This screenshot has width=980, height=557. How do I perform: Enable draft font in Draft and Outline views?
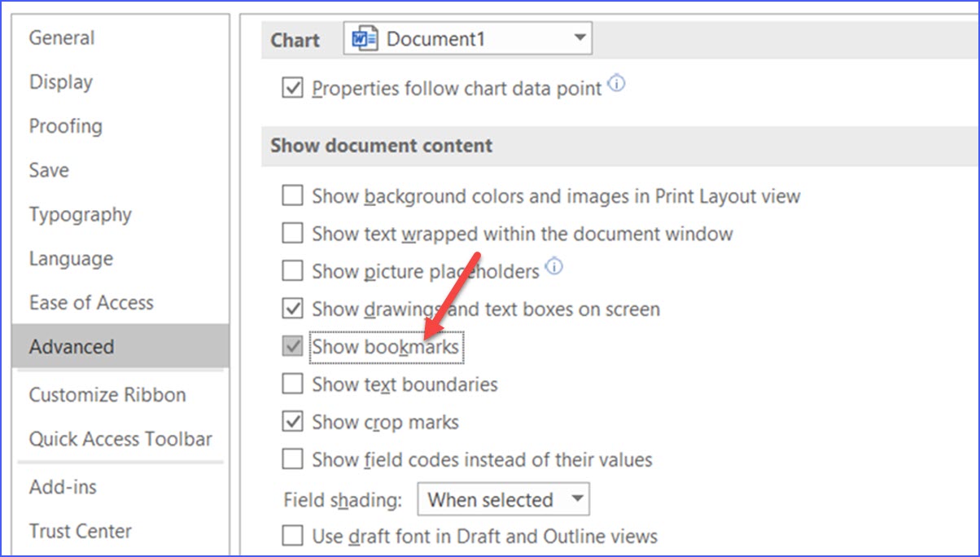(x=291, y=537)
